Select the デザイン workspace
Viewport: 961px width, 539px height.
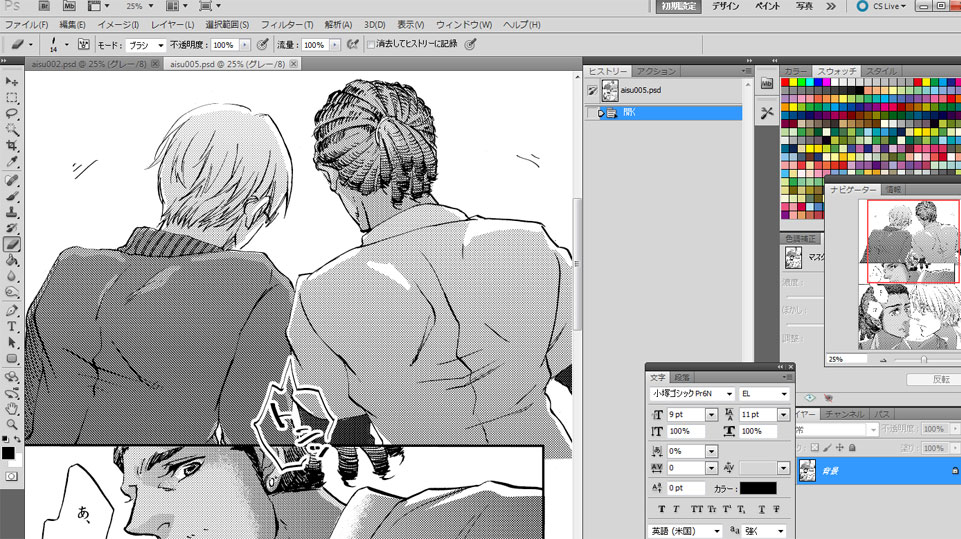(x=726, y=6)
